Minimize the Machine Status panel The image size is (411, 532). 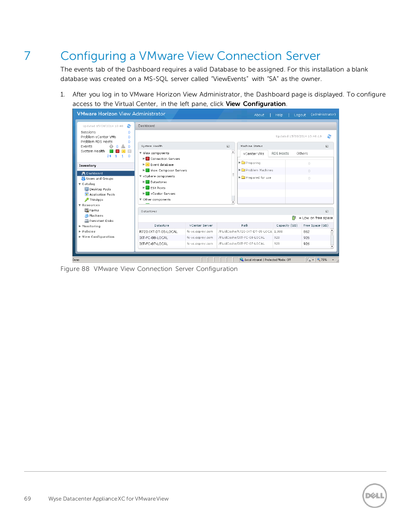pos(327,146)
